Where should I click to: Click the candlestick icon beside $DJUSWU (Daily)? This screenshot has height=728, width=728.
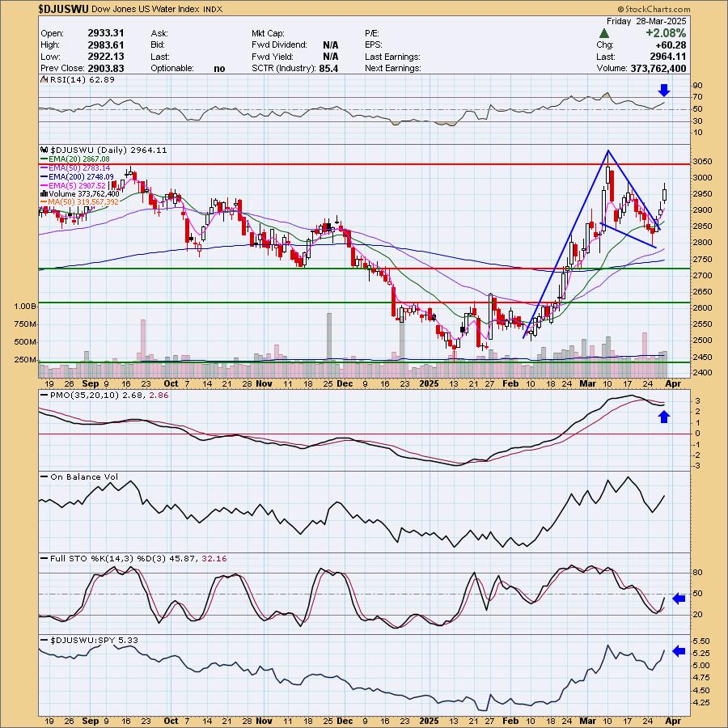coord(44,150)
